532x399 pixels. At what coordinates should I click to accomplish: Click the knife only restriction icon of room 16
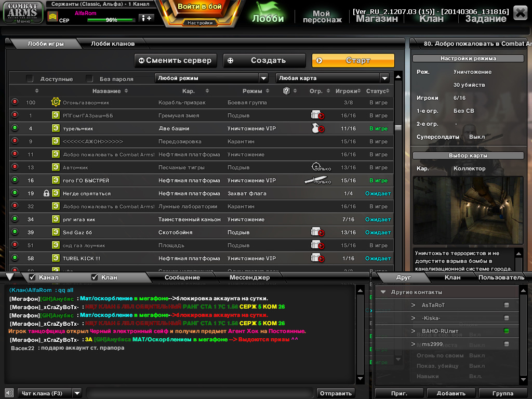[317, 180]
